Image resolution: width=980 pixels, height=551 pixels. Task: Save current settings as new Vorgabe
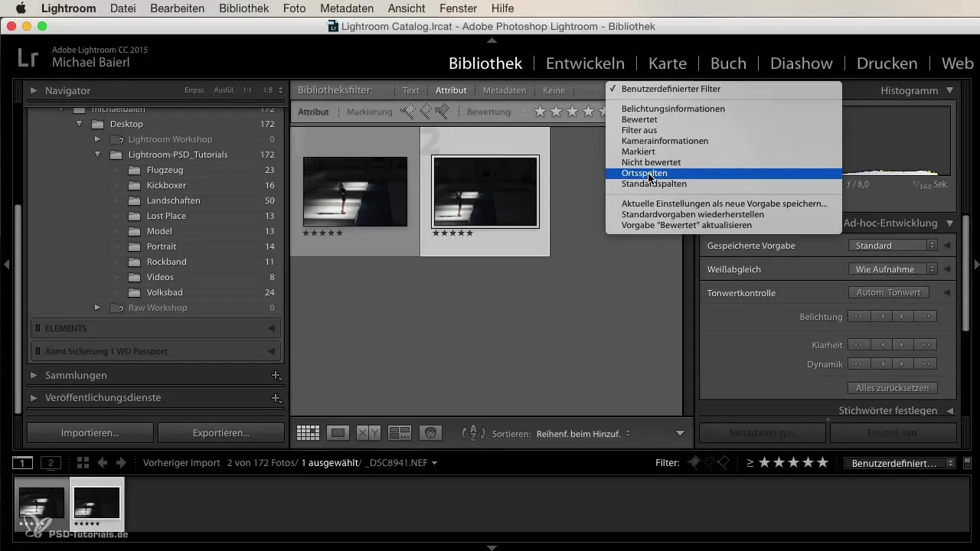click(x=724, y=204)
